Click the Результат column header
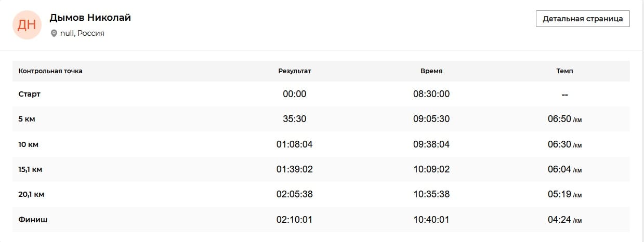Viewport: 644px width, 242px height. click(295, 71)
